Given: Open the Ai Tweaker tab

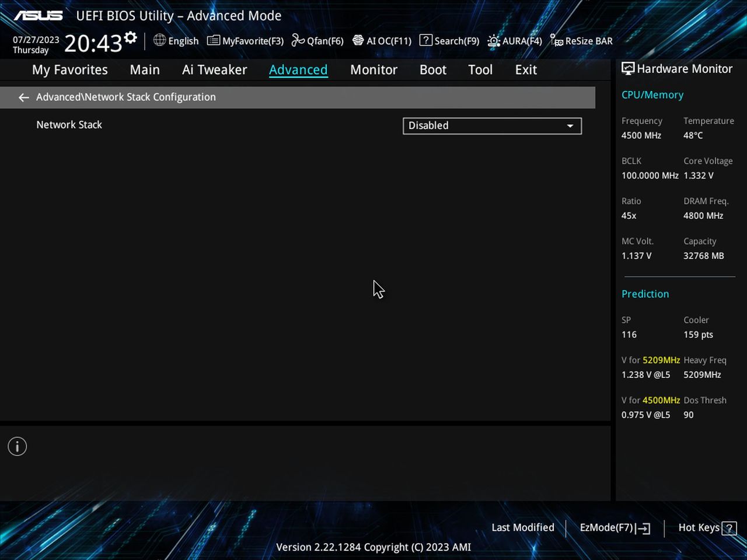Looking at the screenshot, I should coord(215,70).
